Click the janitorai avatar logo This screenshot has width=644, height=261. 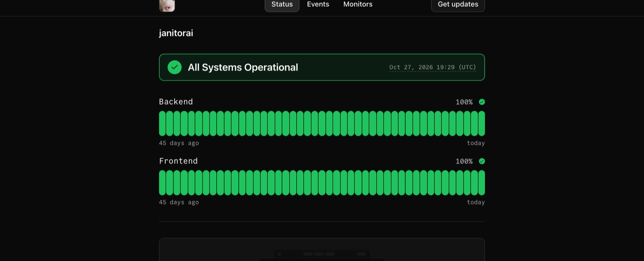point(167,5)
